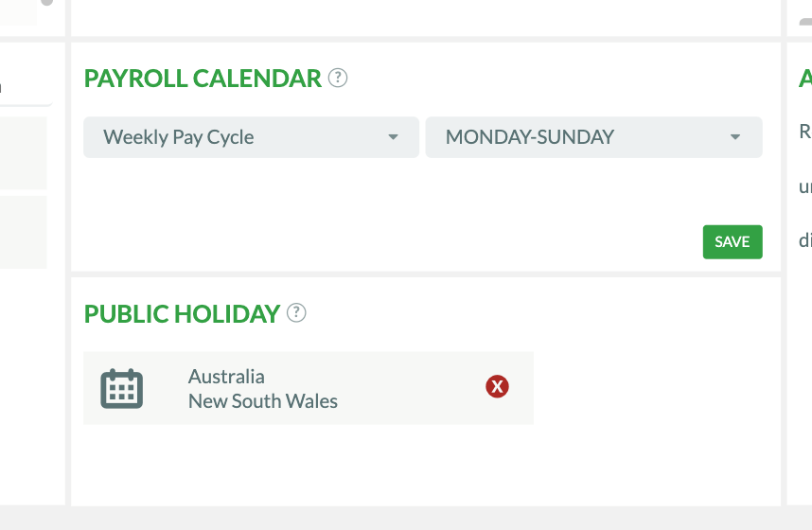Save the payroll calendar settings
This screenshot has width=812, height=530.
[733, 242]
